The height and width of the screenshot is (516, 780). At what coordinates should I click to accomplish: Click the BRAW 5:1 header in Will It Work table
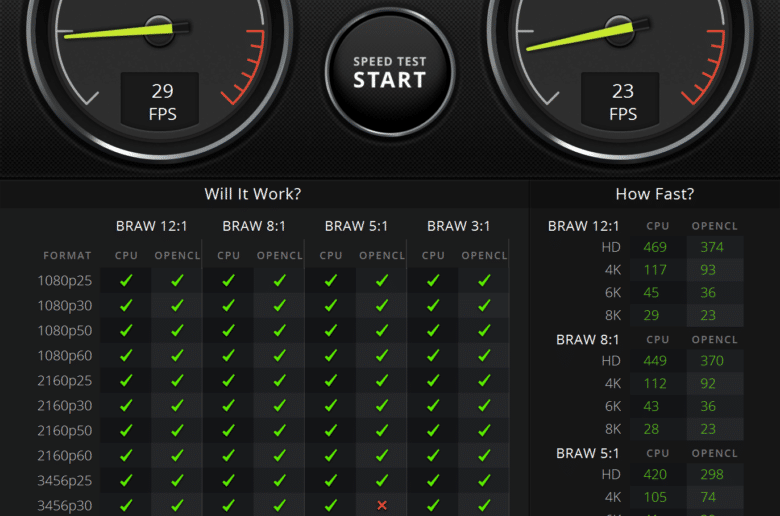pos(356,226)
